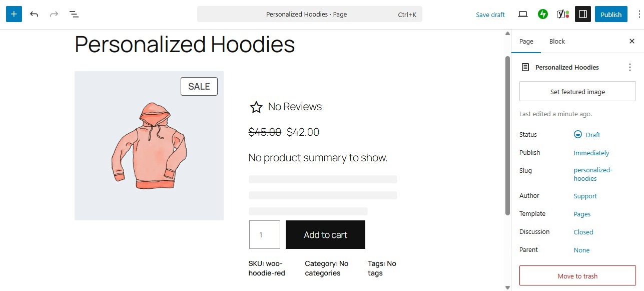
Task: Click the Save draft link
Action: [x=490, y=15]
